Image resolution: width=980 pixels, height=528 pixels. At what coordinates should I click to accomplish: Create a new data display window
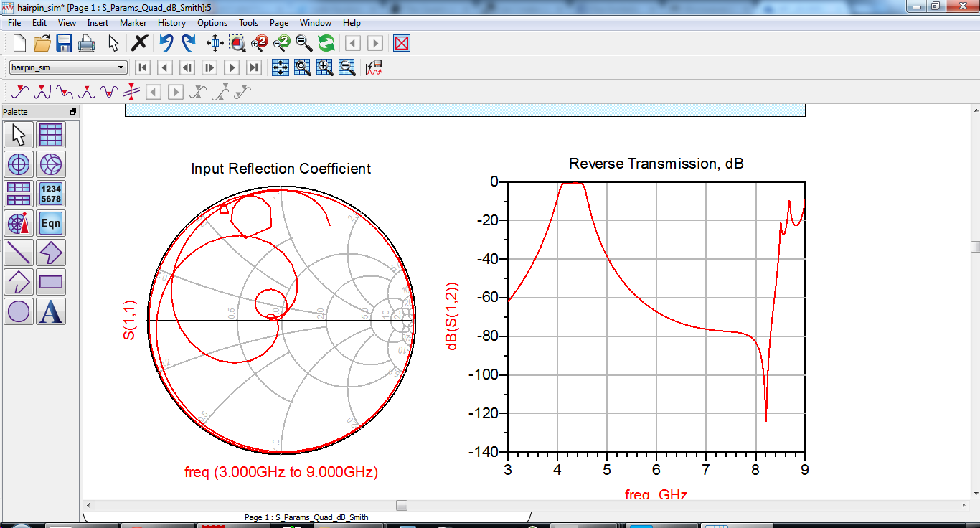coord(19,43)
